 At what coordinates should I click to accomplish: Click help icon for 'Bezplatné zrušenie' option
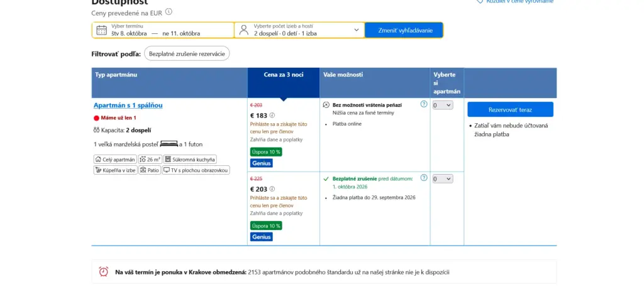point(424,178)
